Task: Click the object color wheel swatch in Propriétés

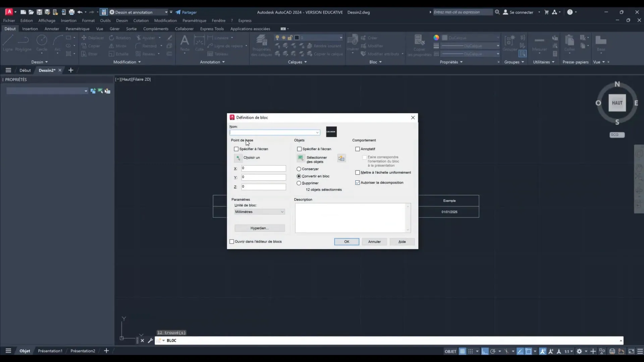Action: 436,38
